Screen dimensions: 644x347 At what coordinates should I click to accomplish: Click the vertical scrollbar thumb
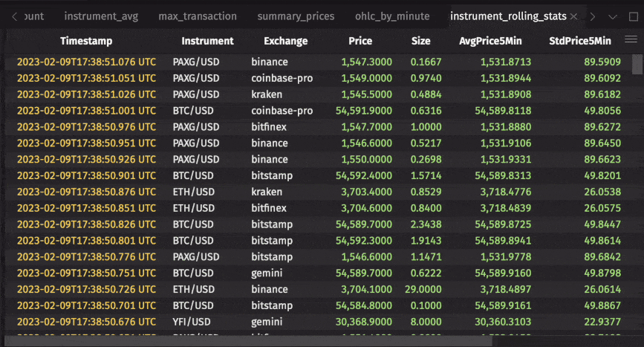coord(637,65)
